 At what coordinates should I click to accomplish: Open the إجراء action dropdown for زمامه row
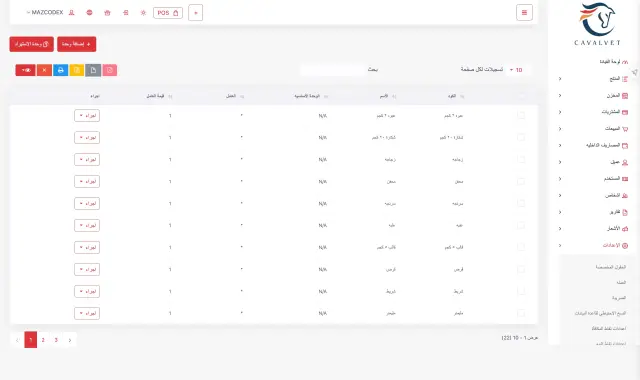click(87, 160)
